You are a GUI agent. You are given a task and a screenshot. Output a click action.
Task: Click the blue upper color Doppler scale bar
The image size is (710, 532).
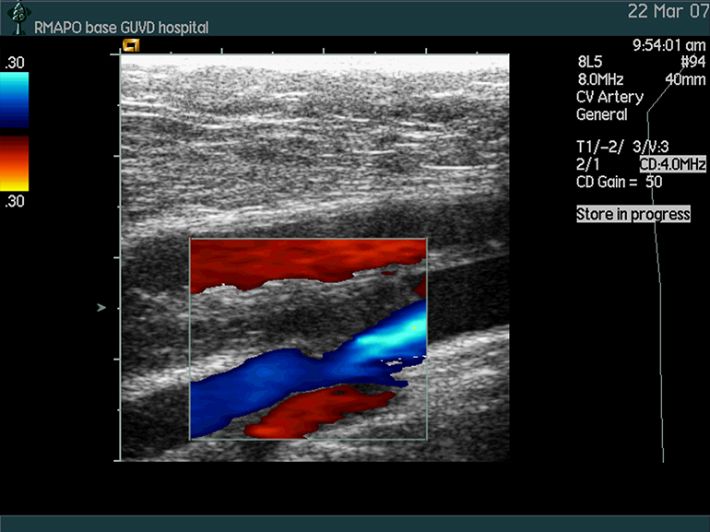pos(14,101)
